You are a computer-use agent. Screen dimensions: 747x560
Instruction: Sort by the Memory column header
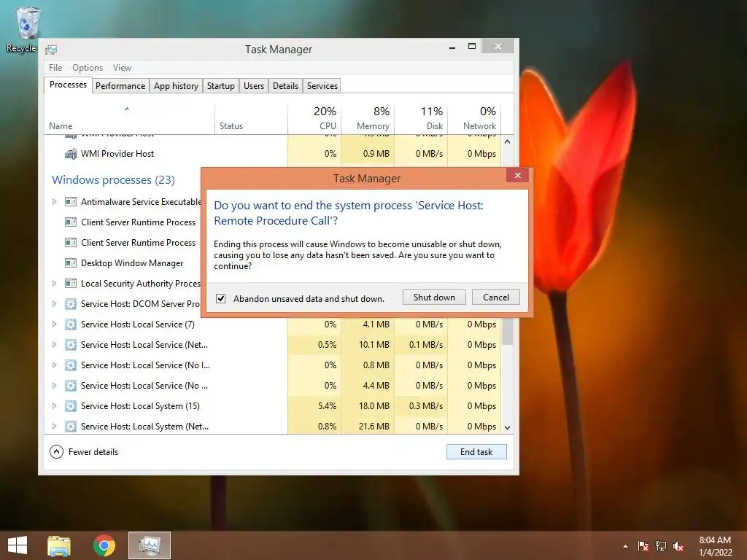[368, 119]
